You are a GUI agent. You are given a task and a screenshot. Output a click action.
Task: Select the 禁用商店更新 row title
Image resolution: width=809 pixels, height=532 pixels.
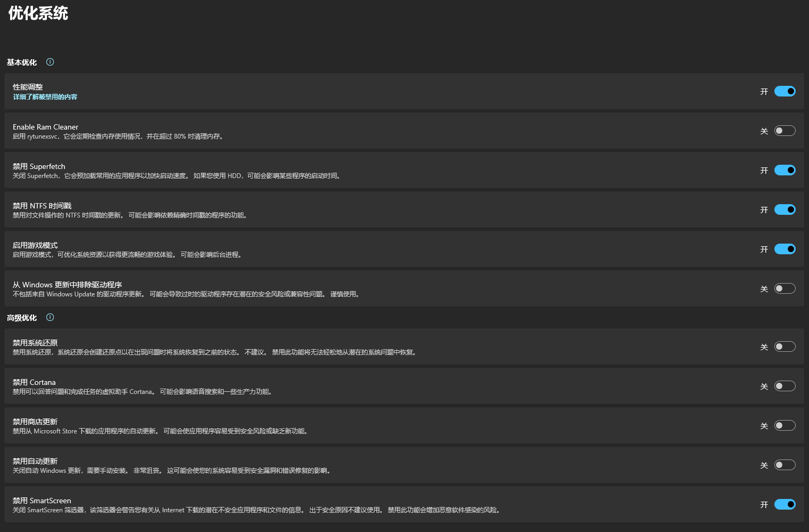click(x=35, y=422)
